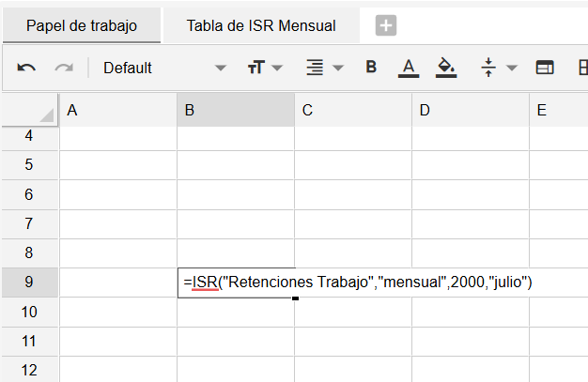
Task: Click the freeze panes table icon
Action: click(x=545, y=68)
